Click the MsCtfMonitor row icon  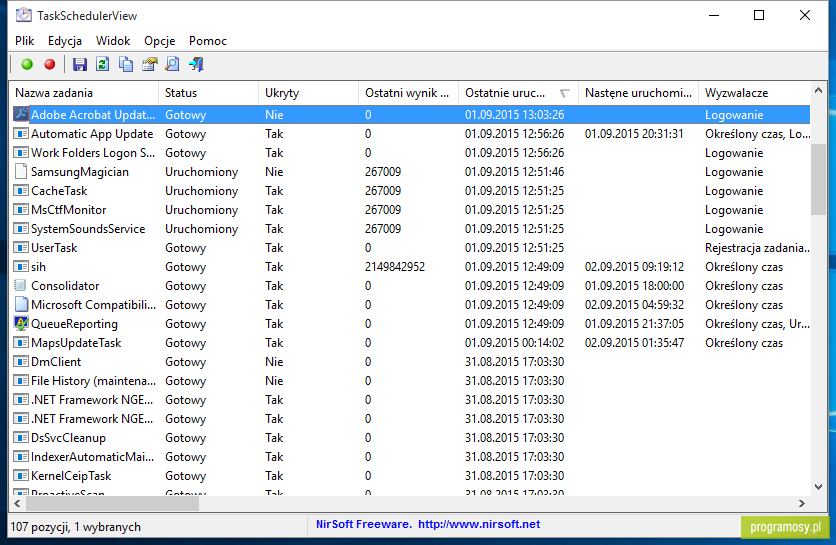[x=21, y=210]
